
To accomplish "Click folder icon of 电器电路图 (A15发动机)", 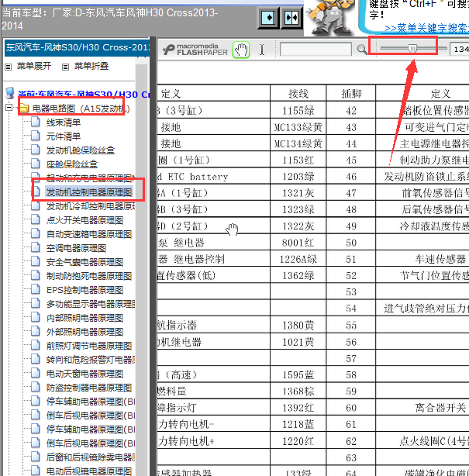I will [24, 108].
